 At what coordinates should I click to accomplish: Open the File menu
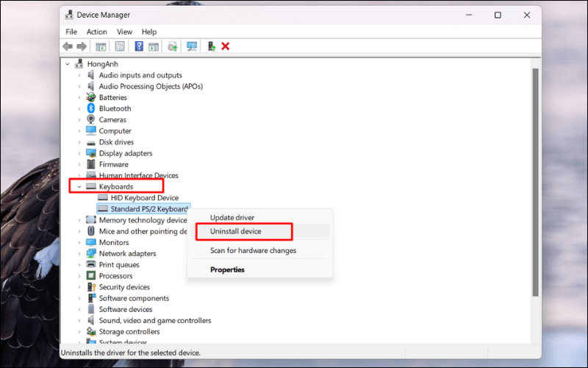click(71, 32)
